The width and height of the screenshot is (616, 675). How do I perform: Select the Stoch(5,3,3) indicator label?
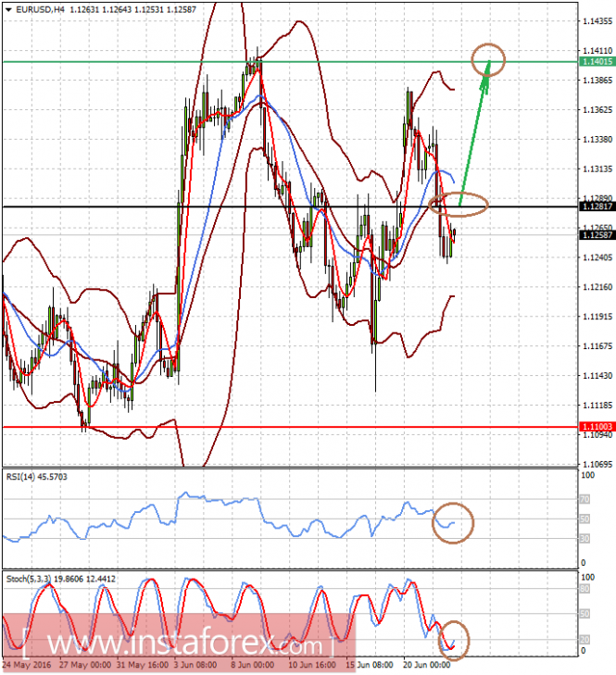click(61, 579)
